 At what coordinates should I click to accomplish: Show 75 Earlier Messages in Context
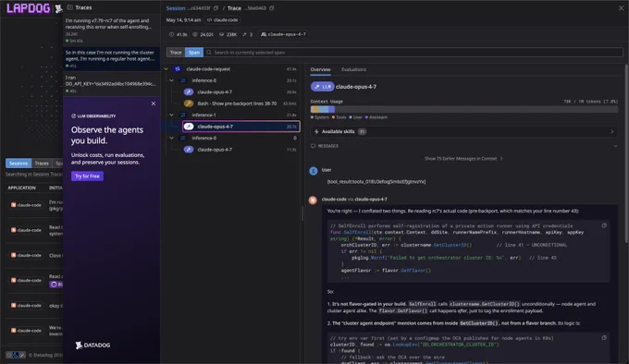tap(463, 159)
